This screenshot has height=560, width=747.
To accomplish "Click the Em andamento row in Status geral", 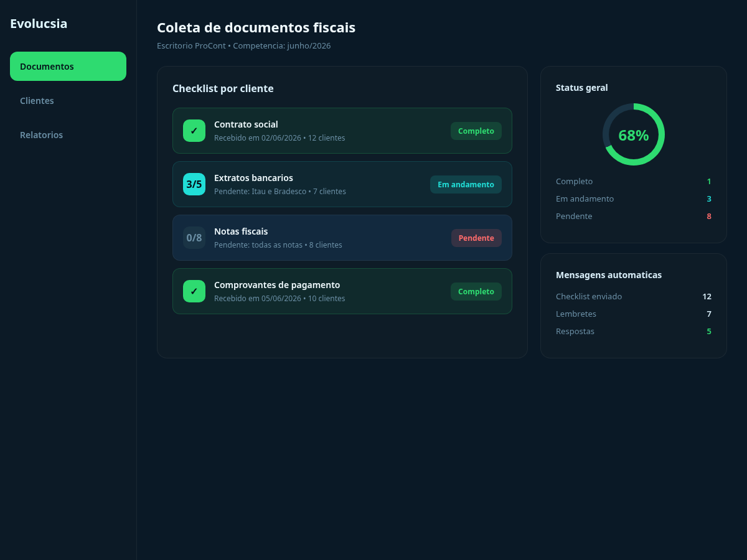I will (634, 199).
